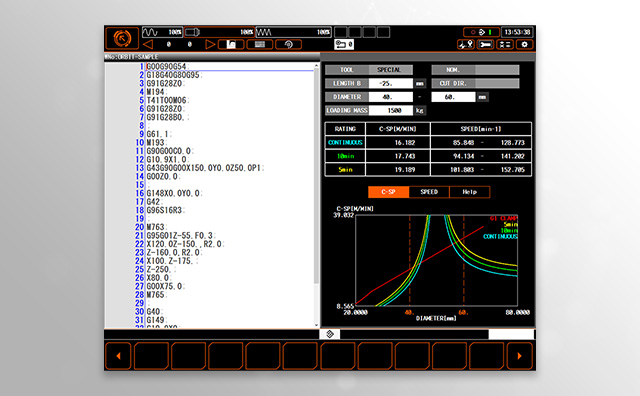This screenshot has width=640, height=396.
Task: Click the machine position icon near wrench
Action: (466, 44)
